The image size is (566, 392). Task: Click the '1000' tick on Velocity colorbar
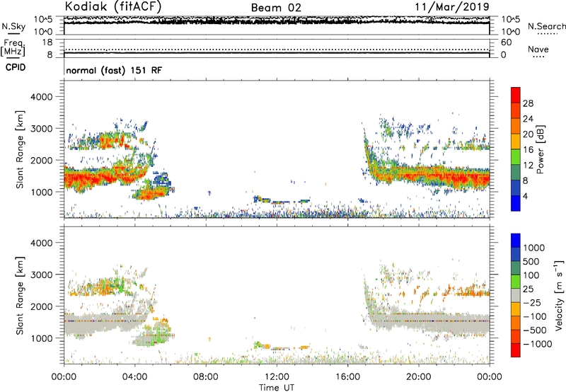point(534,248)
